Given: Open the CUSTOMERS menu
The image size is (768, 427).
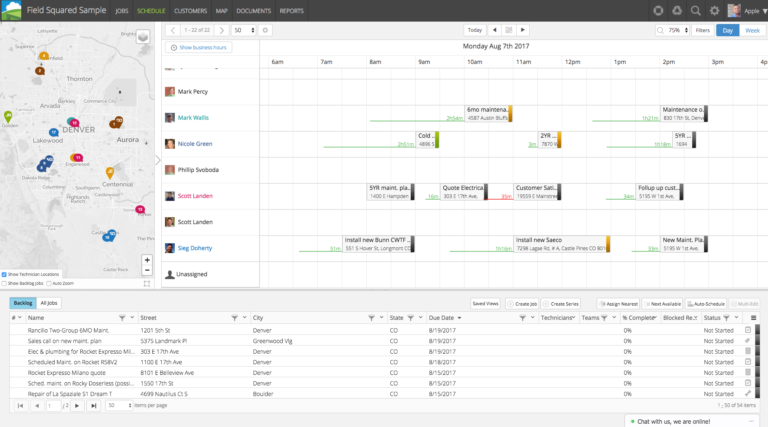Looking at the screenshot, I should coord(191,11).
